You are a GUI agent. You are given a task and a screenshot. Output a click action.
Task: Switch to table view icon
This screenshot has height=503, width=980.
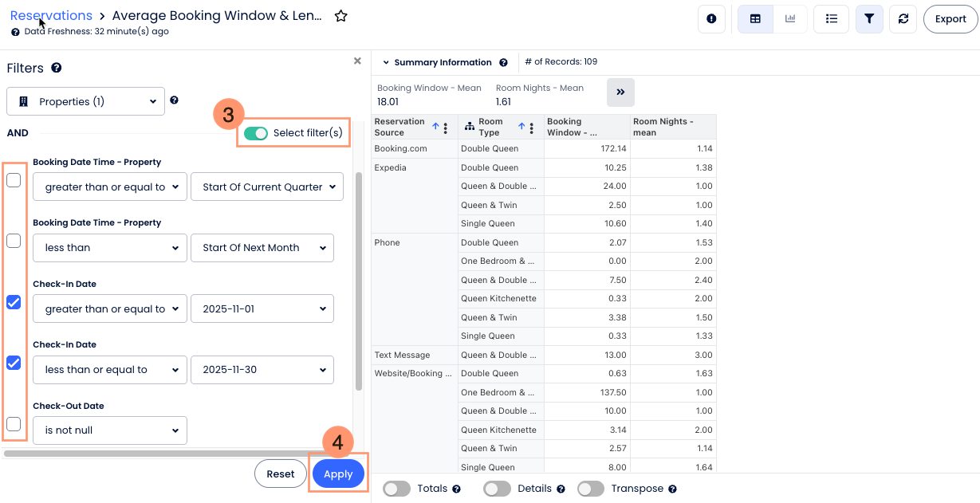pos(755,19)
